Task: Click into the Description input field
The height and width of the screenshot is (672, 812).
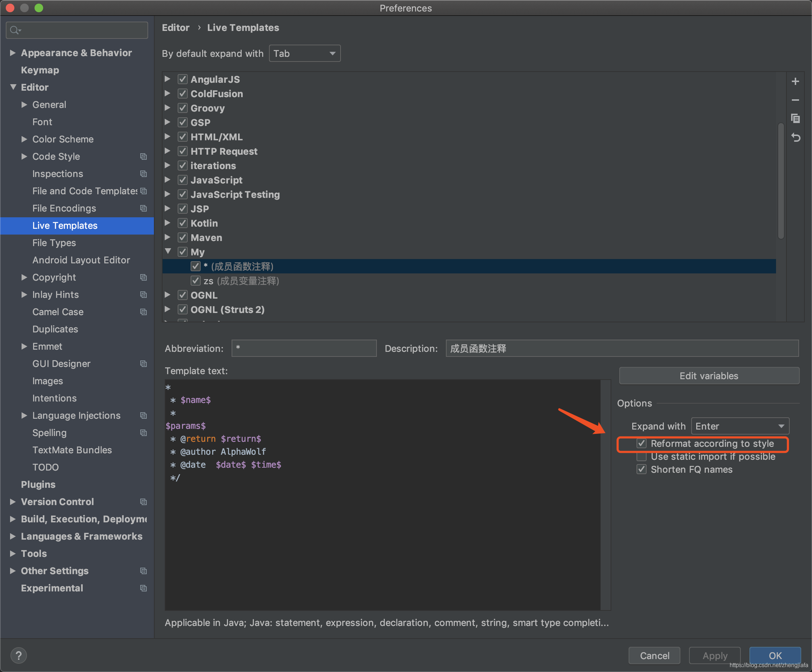Action: point(622,348)
